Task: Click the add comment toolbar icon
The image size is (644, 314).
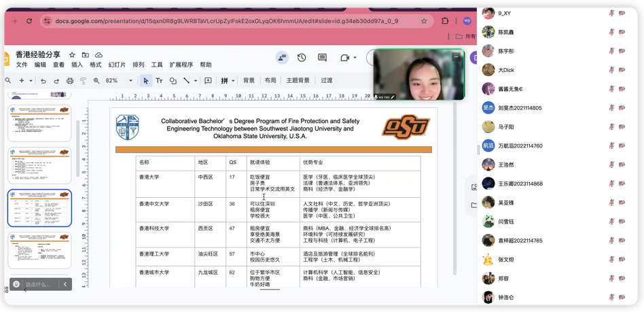Action: (208, 81)
